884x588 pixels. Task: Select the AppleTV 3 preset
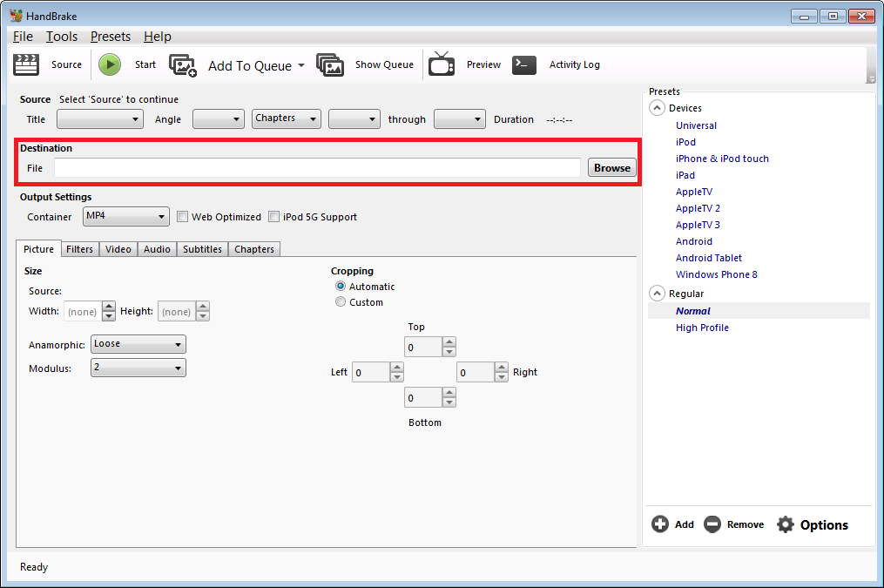click(x=698, y=225)
